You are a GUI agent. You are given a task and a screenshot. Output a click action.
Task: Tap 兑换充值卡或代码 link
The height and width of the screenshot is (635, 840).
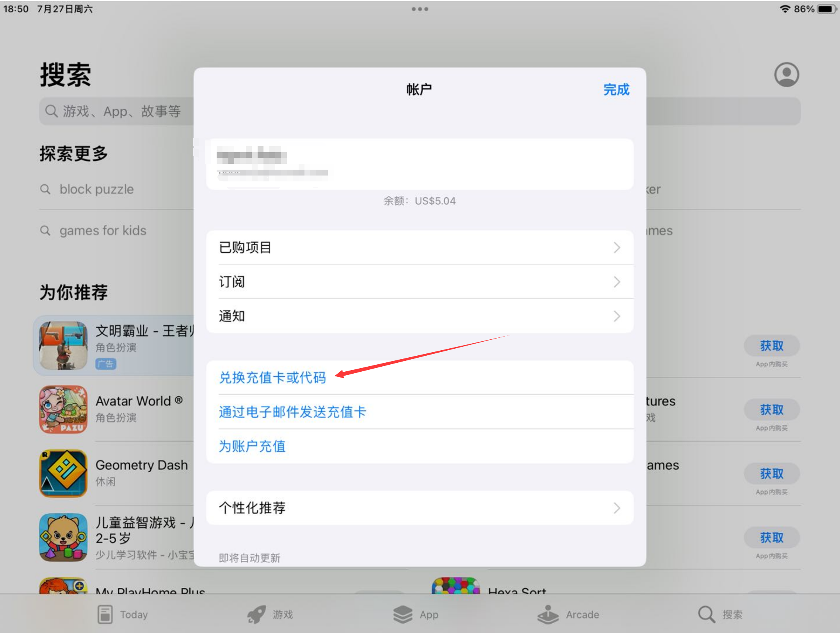272,378
